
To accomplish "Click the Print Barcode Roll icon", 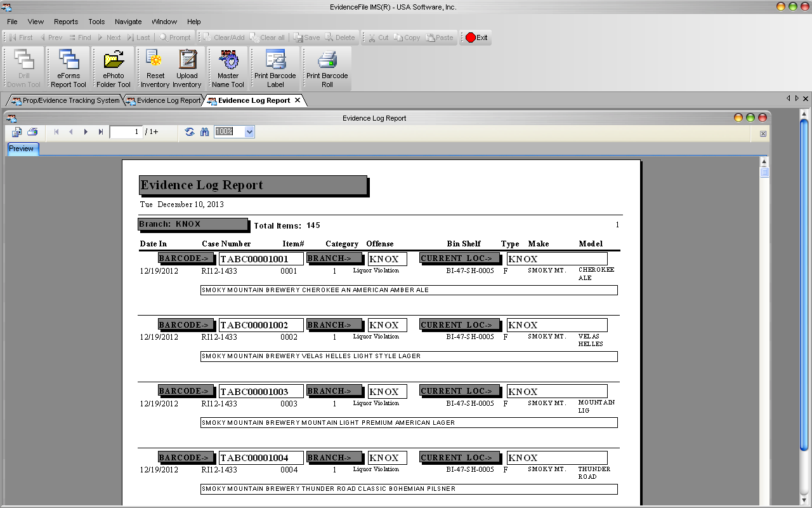I will point(327,69).
